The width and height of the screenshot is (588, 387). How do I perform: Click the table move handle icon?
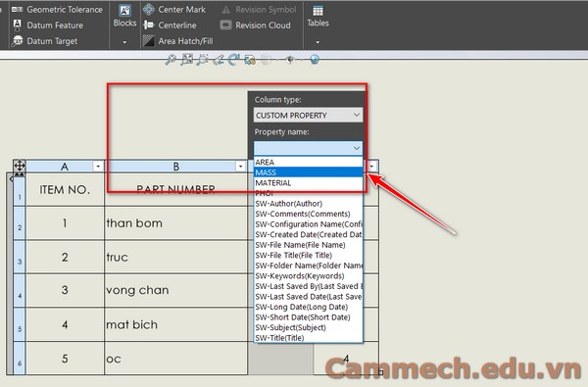(20, 166)
